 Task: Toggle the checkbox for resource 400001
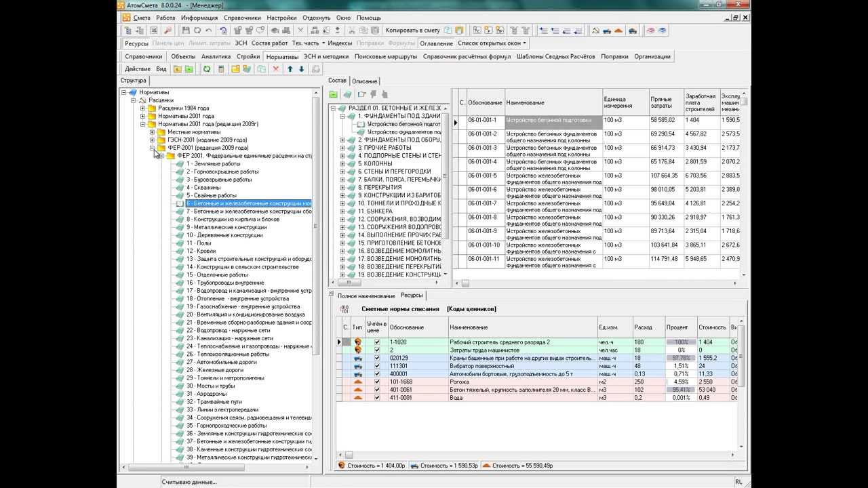click(378, 374)
